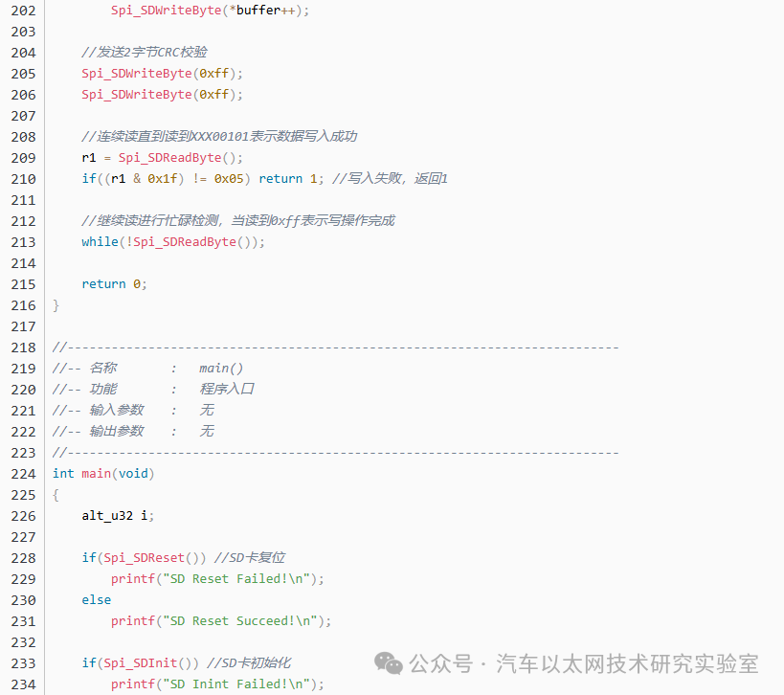Click header comment 功能 : 程序入口
This screenshot has width=784, height=695.
153,390
